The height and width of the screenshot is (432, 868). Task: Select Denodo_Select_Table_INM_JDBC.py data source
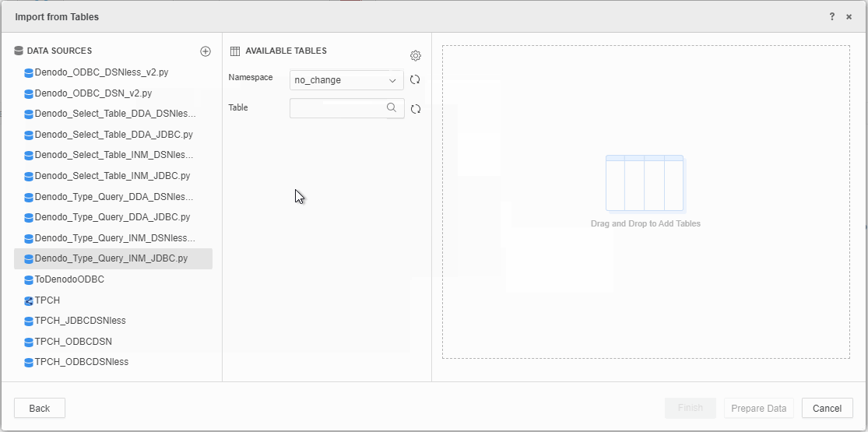113,176
